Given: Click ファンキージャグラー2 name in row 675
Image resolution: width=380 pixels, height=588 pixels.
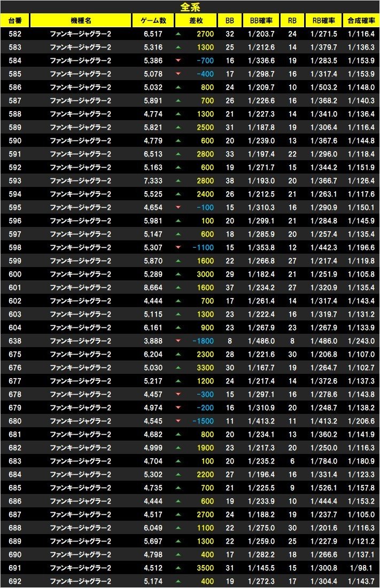Looking at the screenshot, I should pos(81,355).
